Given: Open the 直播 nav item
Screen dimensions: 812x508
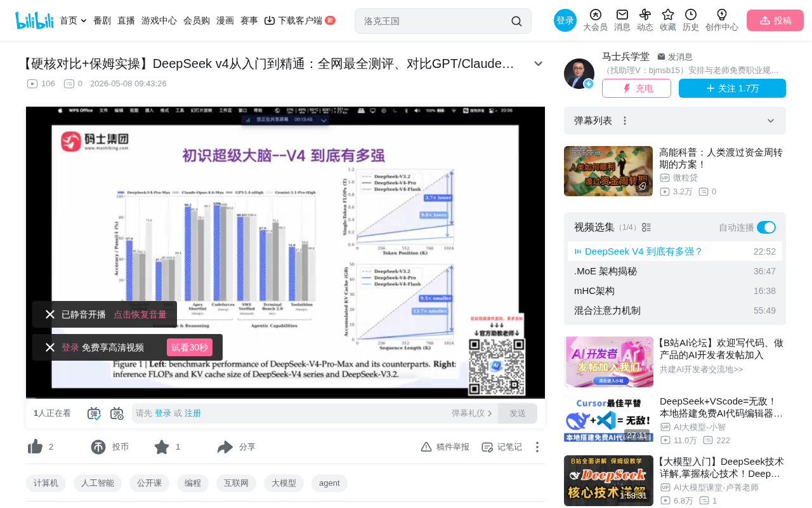Looking at the screenshot, I should click(x=126, y=20).
